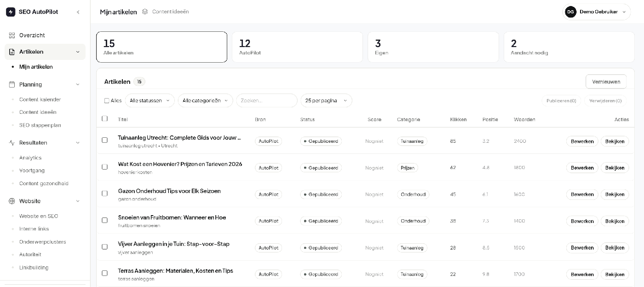Filter by the AutoPilot stat card
This screenshot has height=287, width=644.
(297, 47)
